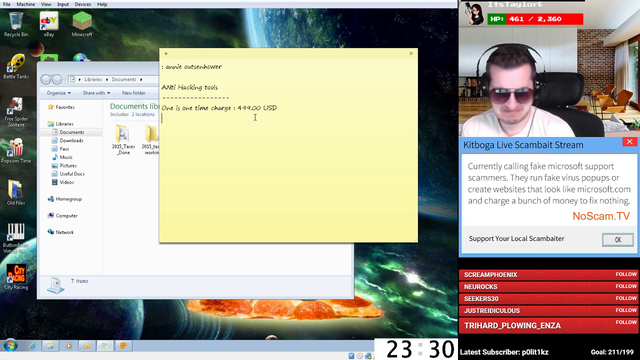Image resolution: width=640 pixels, height=360 pixels.
Task: Open the 2 locations link
Action: [143, 115]
